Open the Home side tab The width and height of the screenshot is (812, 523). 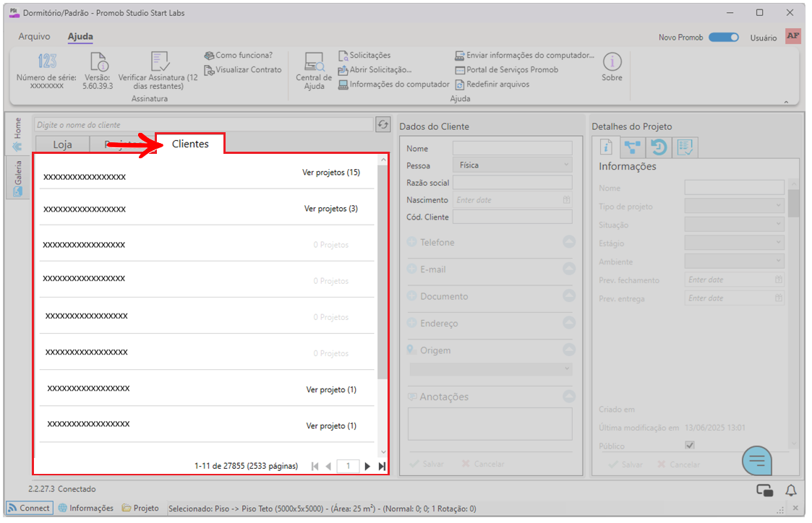tap(17, 134)
